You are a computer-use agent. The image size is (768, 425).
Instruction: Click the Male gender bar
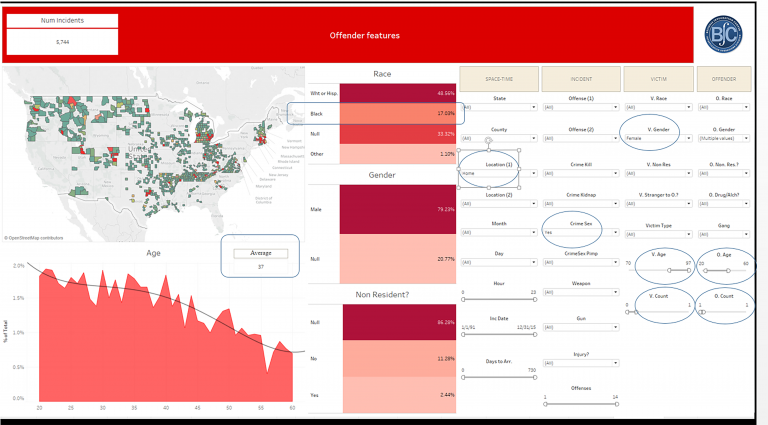[x=398, y=210]
